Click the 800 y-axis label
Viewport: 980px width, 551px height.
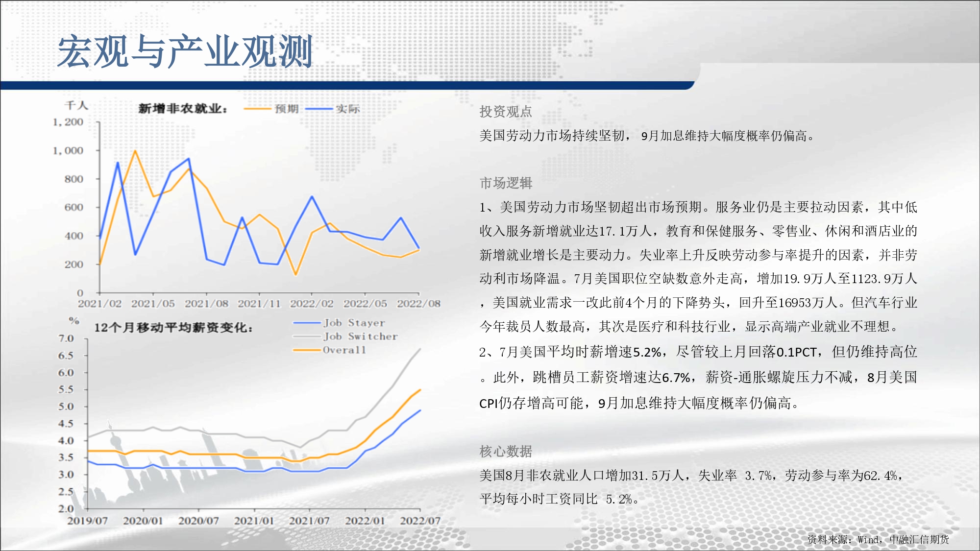pos(74,179)
